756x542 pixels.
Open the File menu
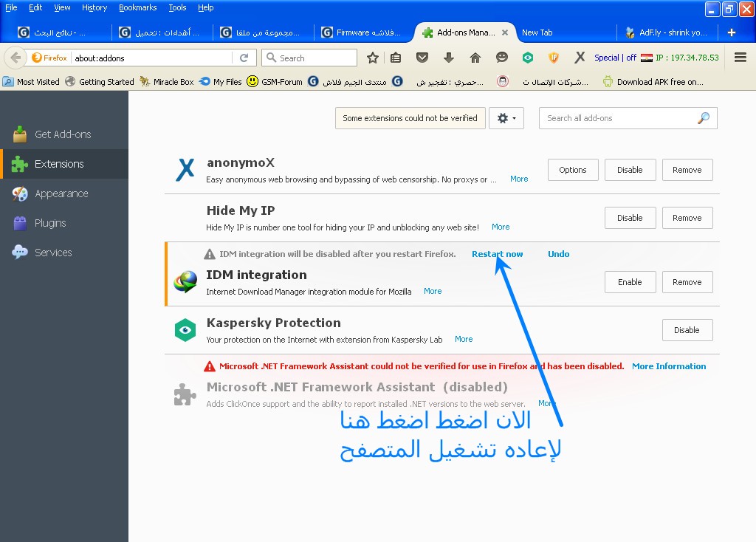coord(11,7)
